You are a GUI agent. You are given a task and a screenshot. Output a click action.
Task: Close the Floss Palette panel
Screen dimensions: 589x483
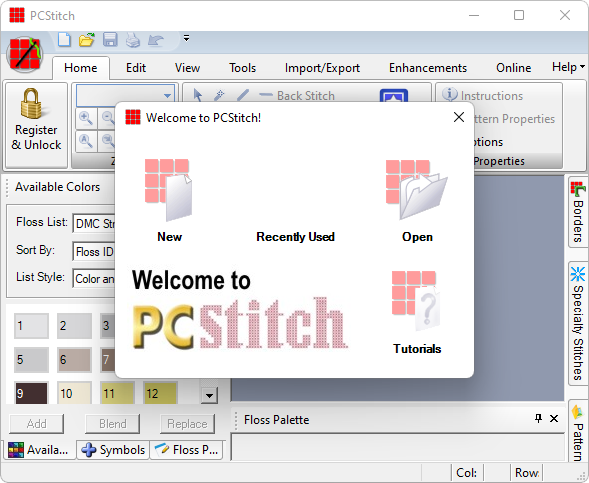tap(554, 418)
